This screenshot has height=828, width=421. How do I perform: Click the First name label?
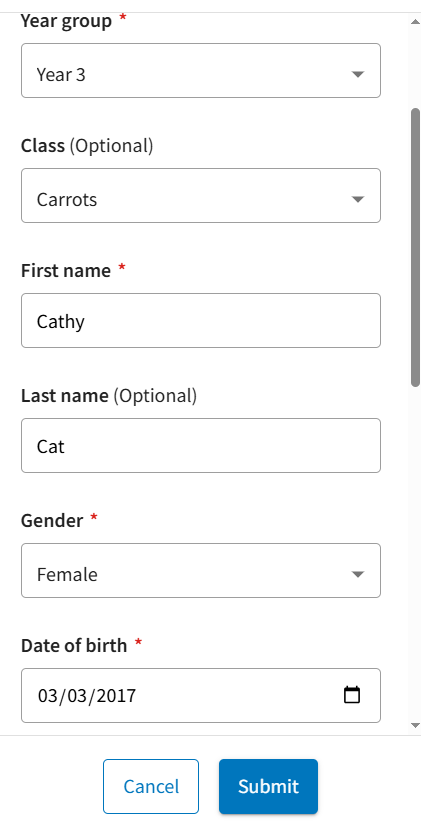click(66, 270)
